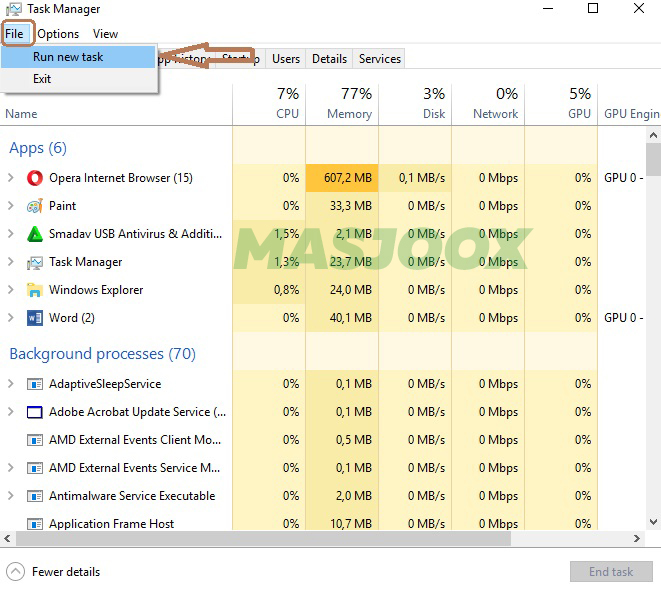Click Fewer details link
Viewport: 661px width, 593px height.
click(66, 572)
